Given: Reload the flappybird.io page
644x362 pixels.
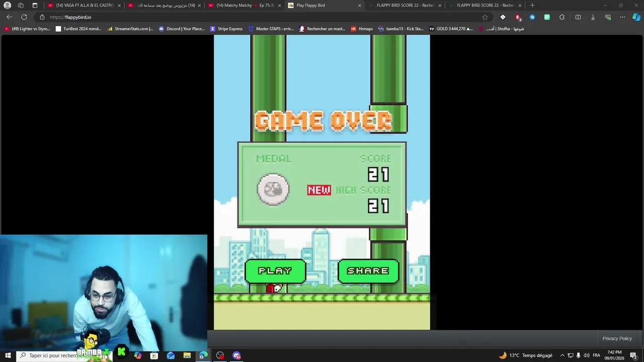Looking at the screenshot, I should click(x=24, y=17).
